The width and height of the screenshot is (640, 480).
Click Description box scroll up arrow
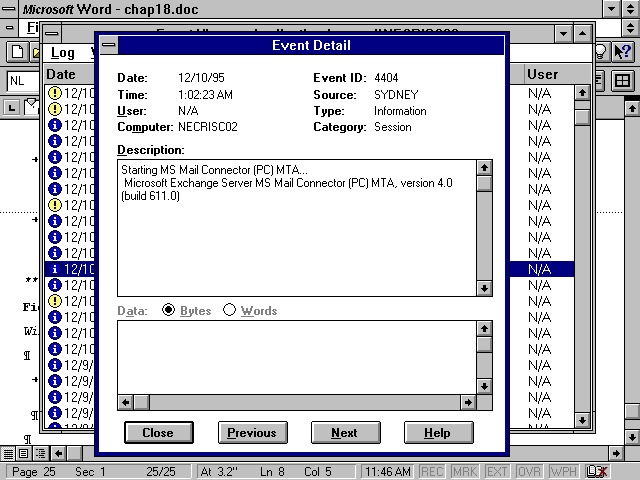(x=484, y=167)
